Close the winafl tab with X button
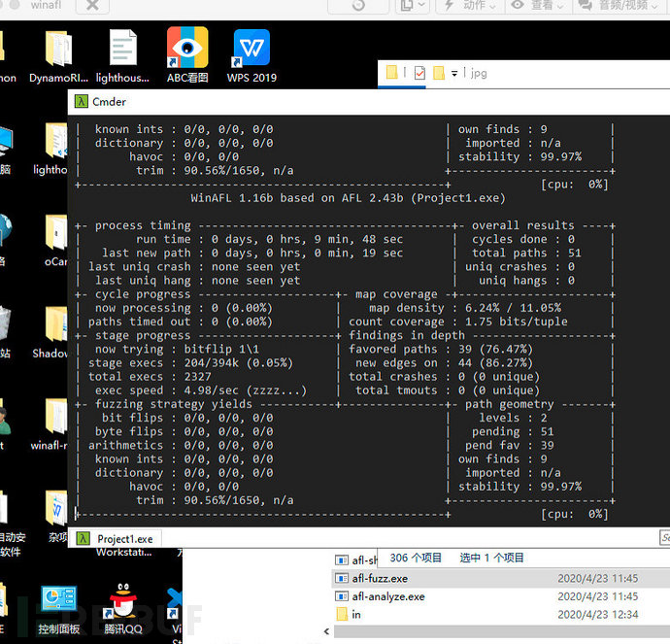Viewport: 670px width, 644px height. coord(92,6)
